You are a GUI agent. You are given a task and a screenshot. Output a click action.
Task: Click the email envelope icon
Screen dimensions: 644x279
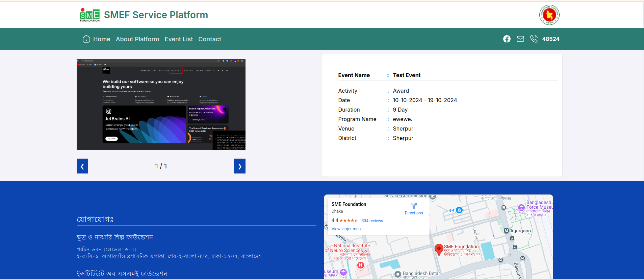(x=520, y=39)
